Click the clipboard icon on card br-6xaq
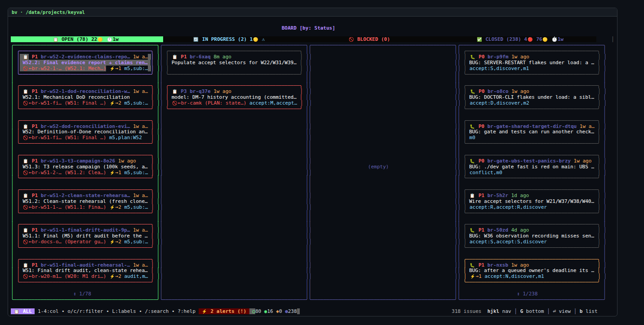Screen dimensions: 644x325 tap(175, 57)
